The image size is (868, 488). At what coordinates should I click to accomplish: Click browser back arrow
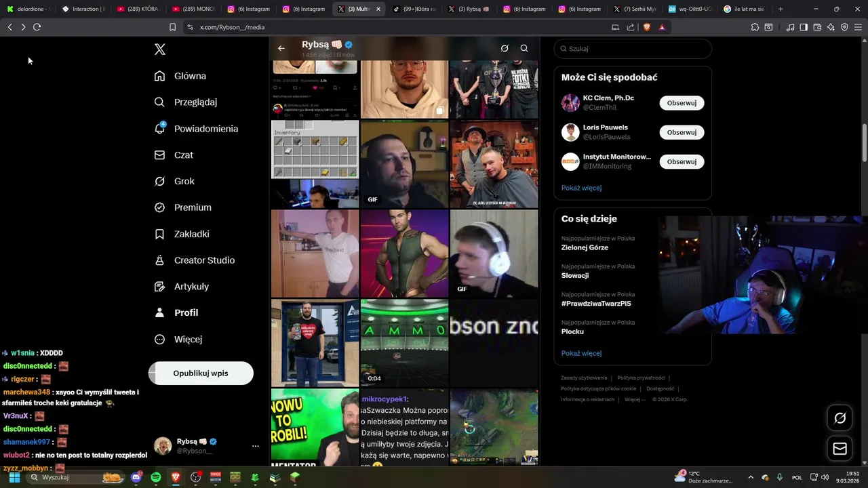[9, 27]
